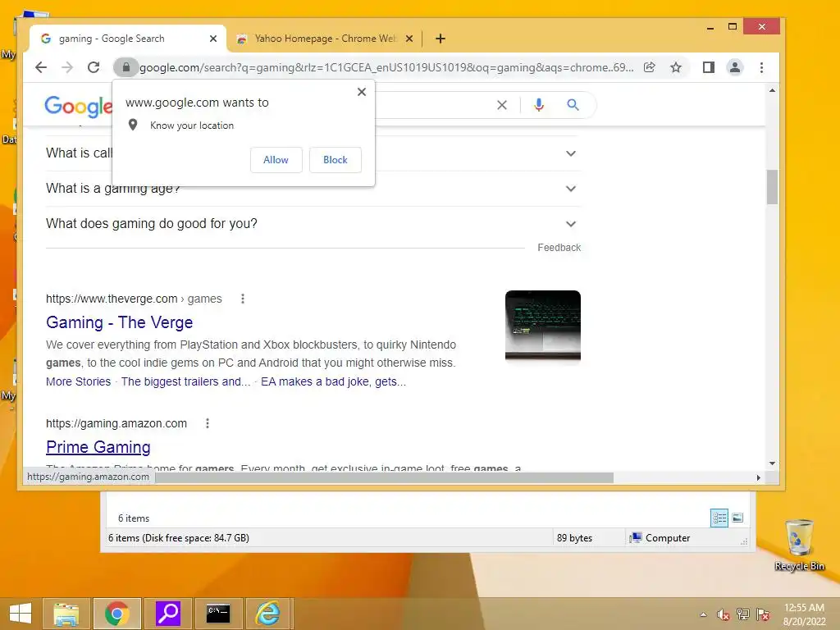Screen dimensions: 840x630
Task: Open 'The biggest trailers and...' sublink
Action: [185, 381]
